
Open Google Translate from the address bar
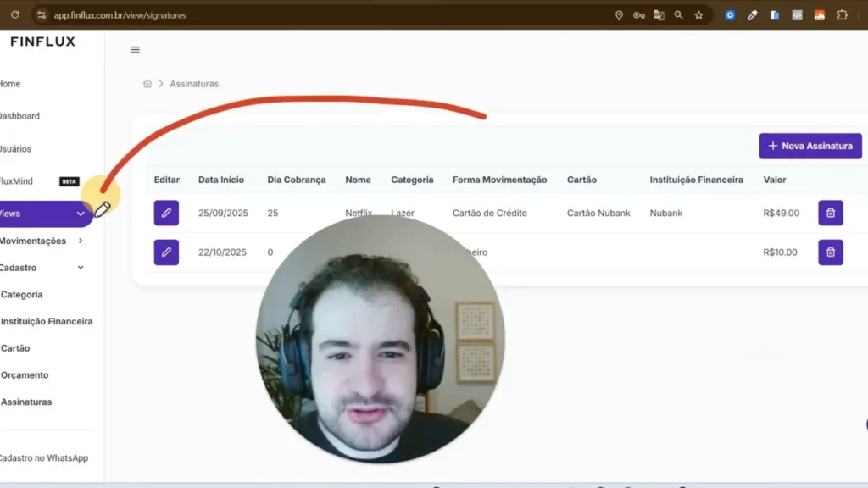pyautogui.click(x=659, y=14)
